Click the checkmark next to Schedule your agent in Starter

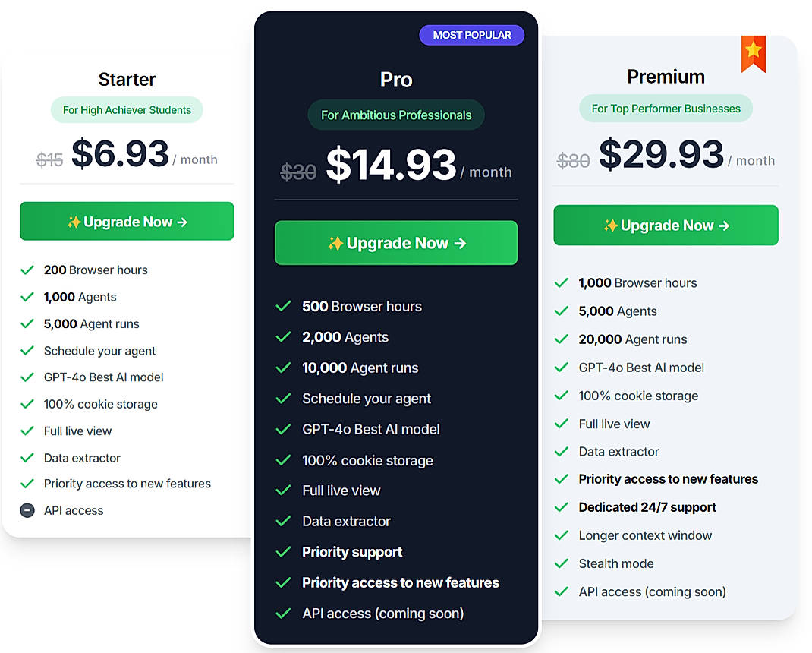pos(27,351)
